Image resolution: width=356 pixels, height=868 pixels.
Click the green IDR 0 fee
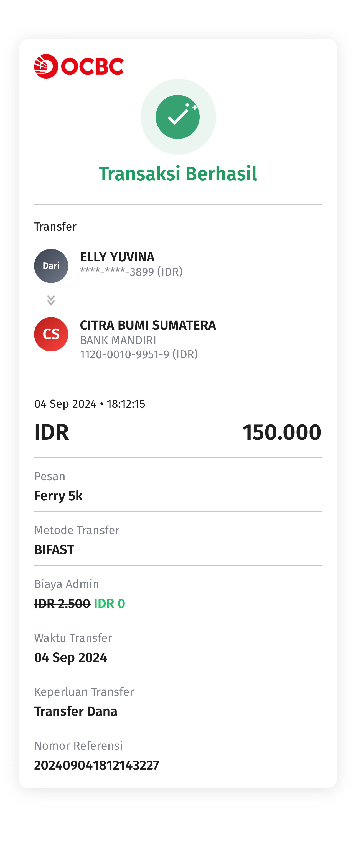point(109,604)
